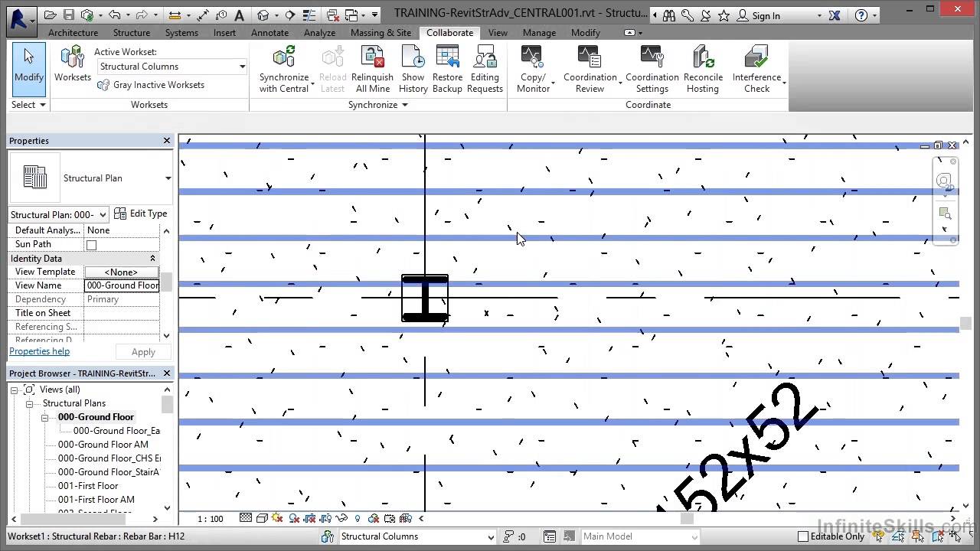Click Restore Backup
This screenshot has height=551, width=980.
click(x=447, y=69)
